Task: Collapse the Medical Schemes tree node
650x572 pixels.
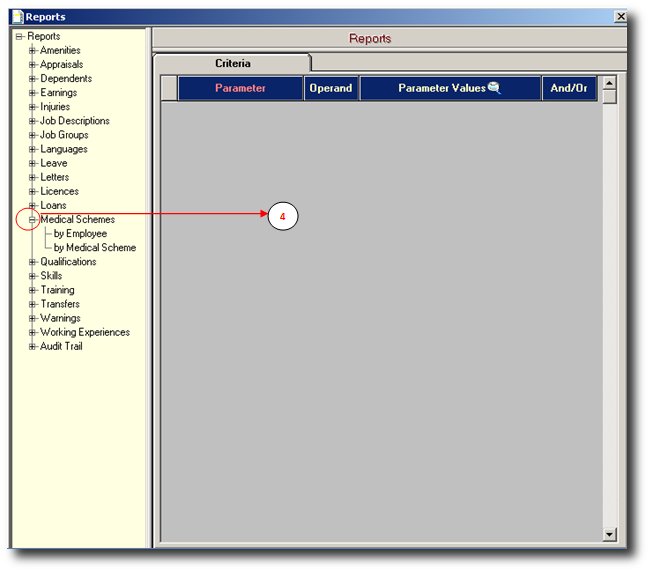Action: [32, 220]
